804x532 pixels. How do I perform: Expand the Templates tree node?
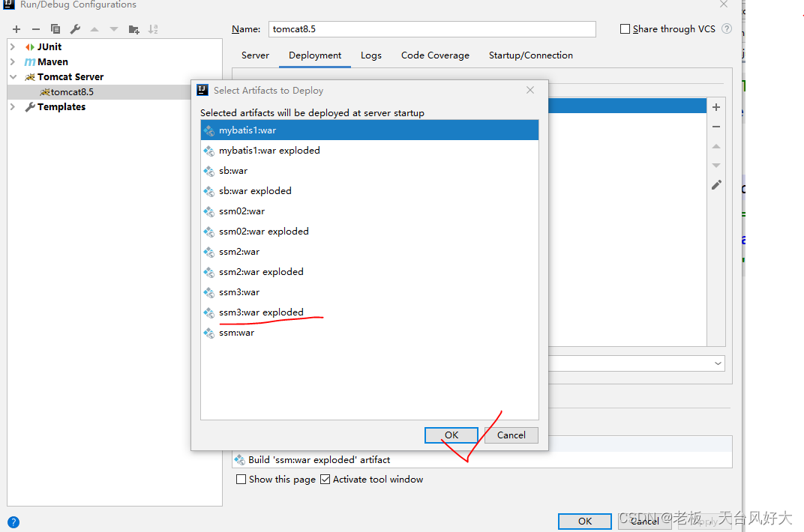(13, 107)
